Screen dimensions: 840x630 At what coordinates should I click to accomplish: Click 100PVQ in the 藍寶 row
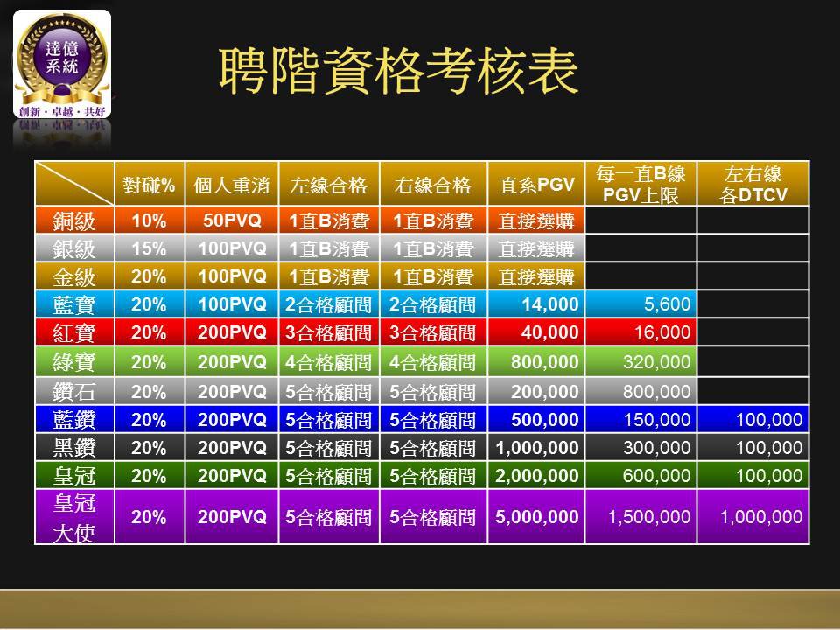(x=232, y=304)
